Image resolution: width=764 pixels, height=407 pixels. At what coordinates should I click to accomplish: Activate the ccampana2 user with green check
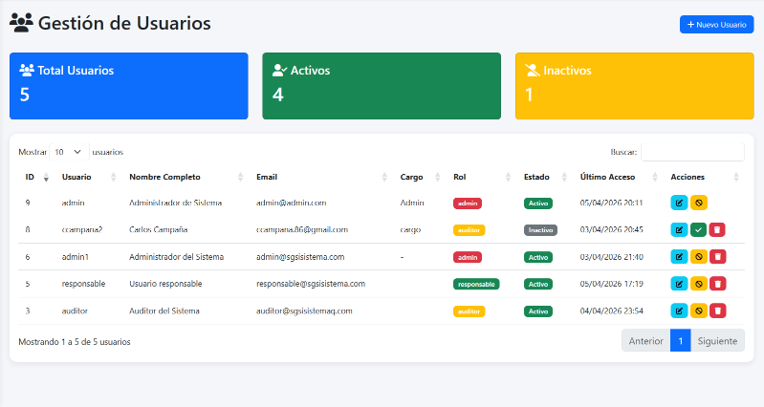(x=698, y=230)
